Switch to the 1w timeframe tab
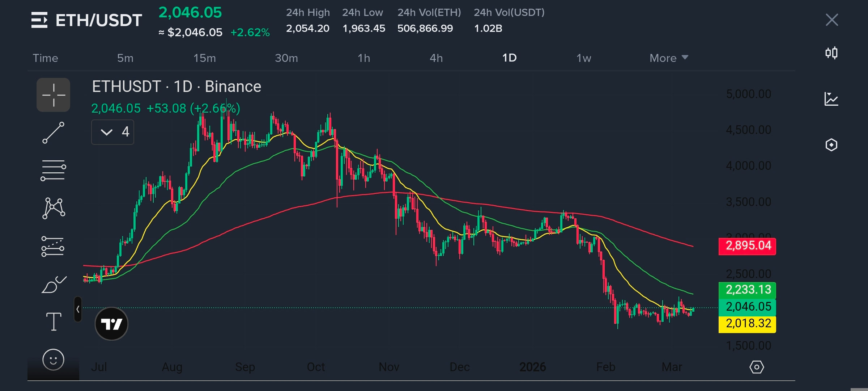868x391 pixels. [583, 58]
